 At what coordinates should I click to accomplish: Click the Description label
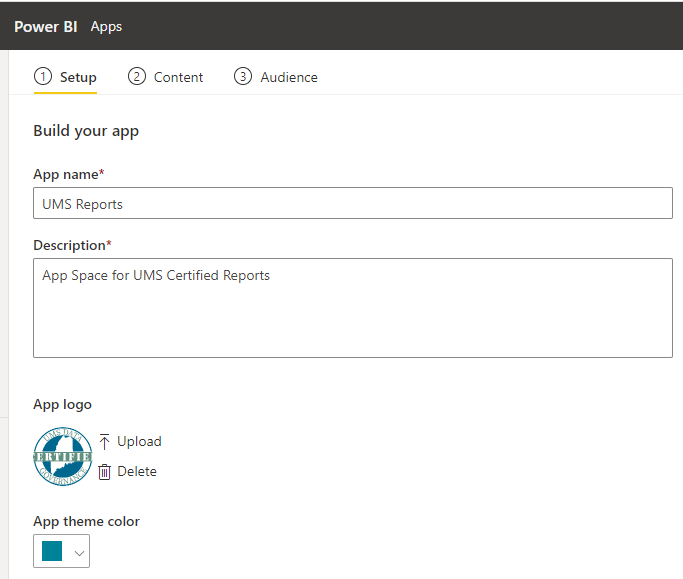[72, 245]
